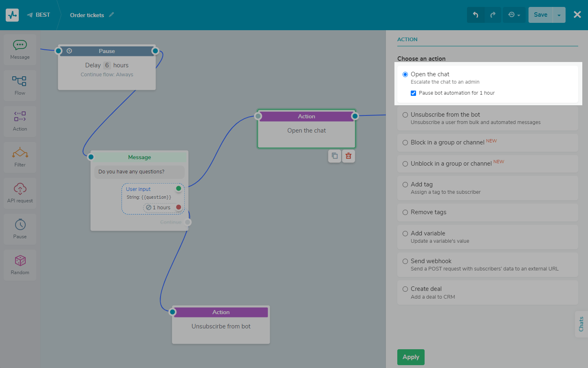Pick the Filter block icon
The height and width of the screenshot is (368, 588).
coord(20,157)
